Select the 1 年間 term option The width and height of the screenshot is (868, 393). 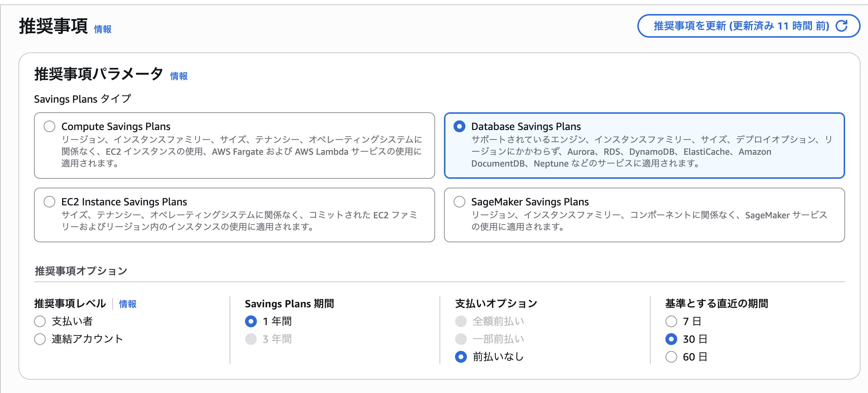(x=251, y=321)
